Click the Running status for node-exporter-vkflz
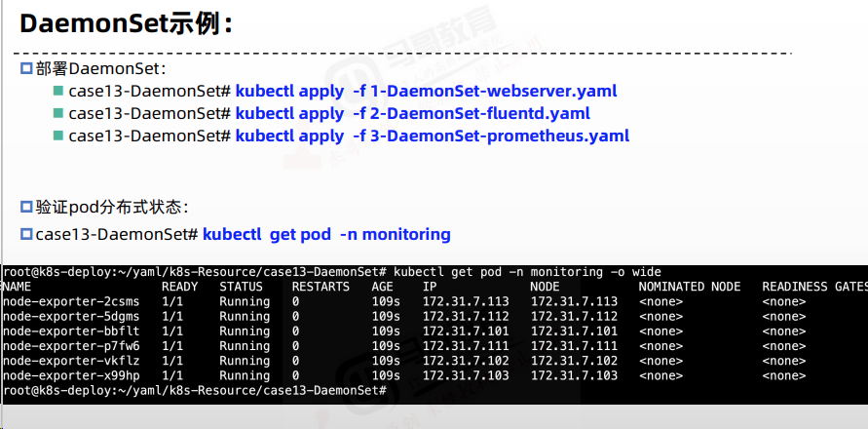Viewport: 868px width, 429px height. tap(245, 361)
